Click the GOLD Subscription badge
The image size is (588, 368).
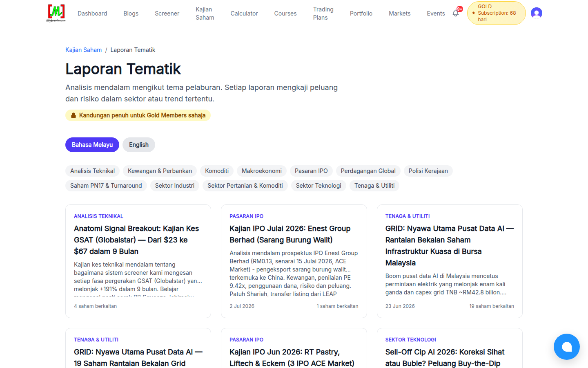coord(496,13)
